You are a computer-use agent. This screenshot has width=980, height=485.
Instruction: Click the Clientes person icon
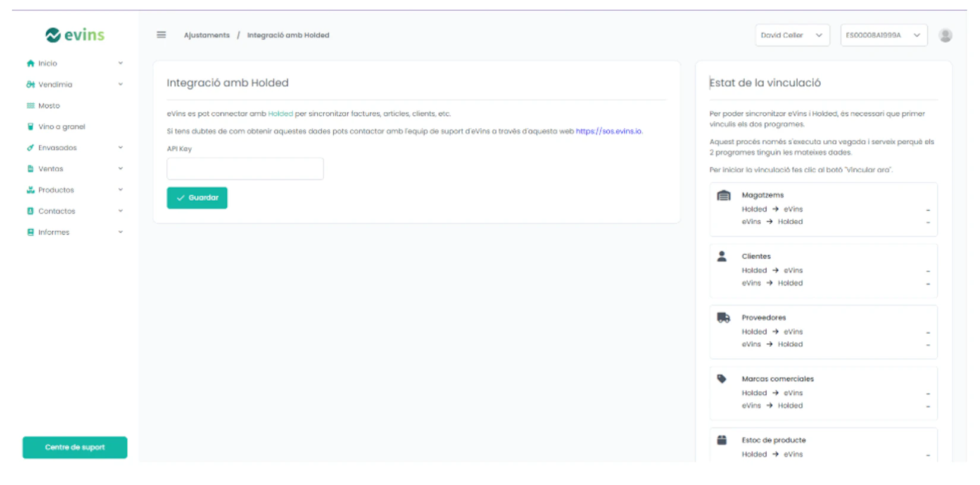[x=722, y=256]
